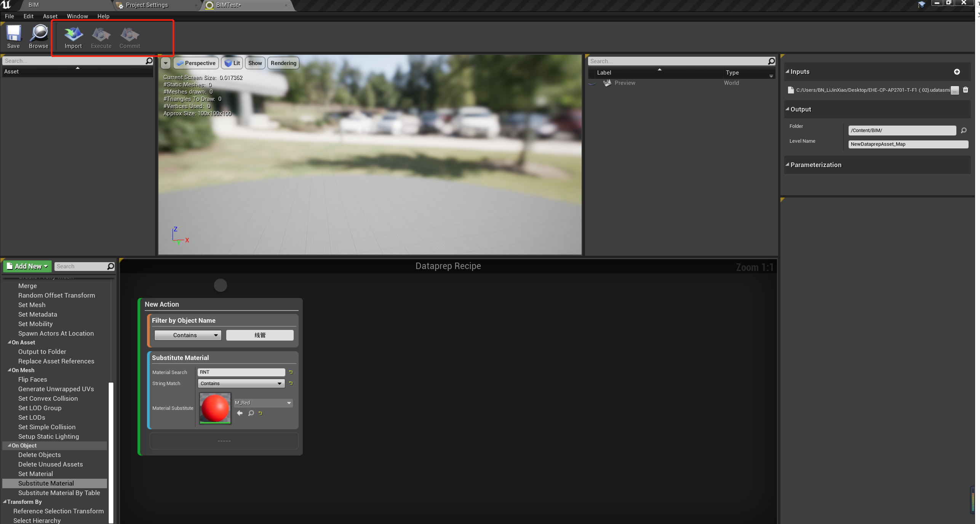Reset Material Search RNT value to default
This screenshot has width=980, height=524.
[x=290, y=372]
